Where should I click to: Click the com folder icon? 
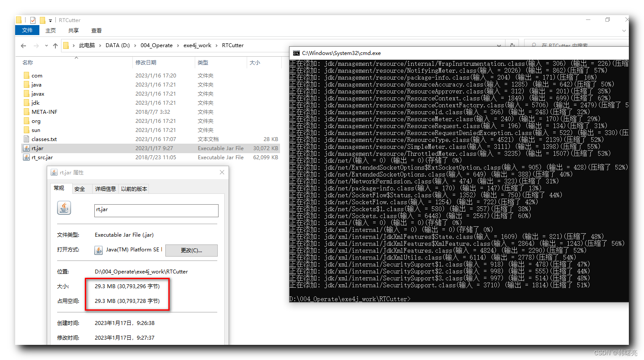coord(26,75)
